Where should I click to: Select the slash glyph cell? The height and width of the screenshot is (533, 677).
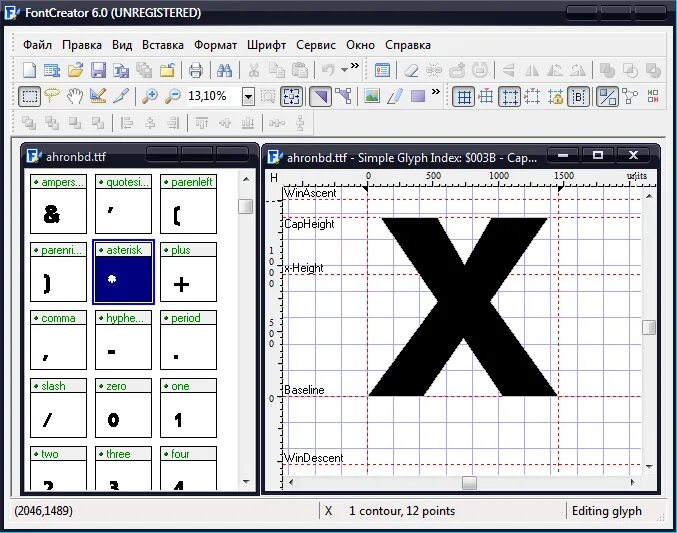(x=58, y=408)
